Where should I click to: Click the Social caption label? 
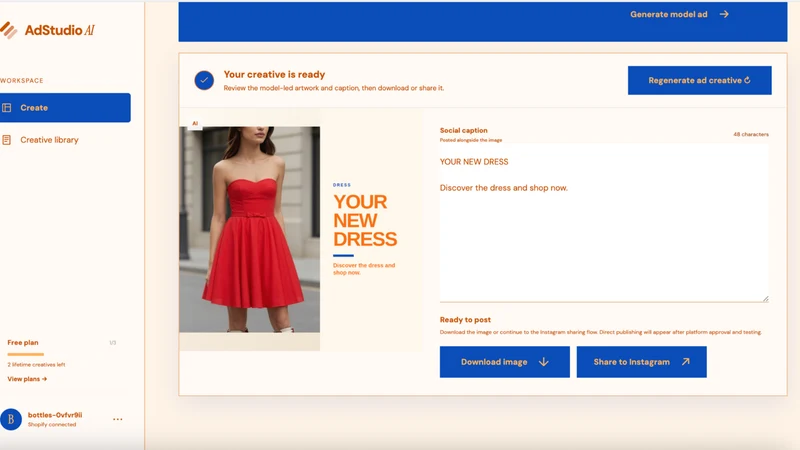[463, 131]
